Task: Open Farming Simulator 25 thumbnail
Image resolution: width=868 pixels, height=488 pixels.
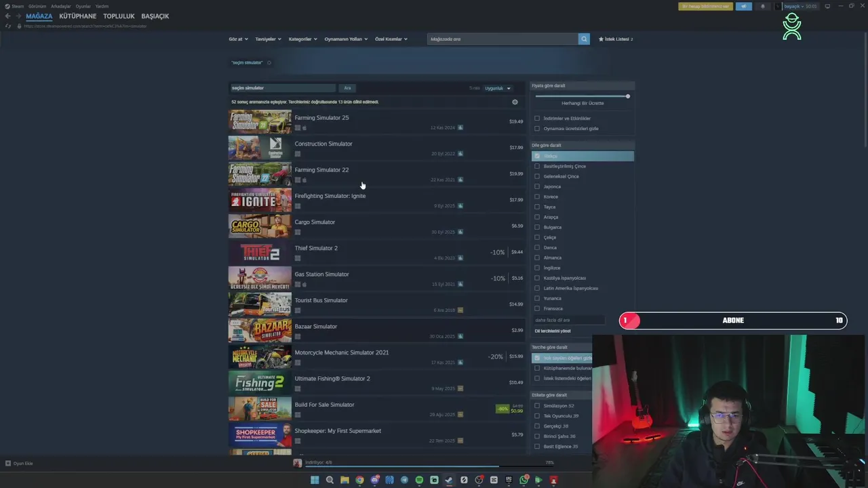Action: (260, 122)
